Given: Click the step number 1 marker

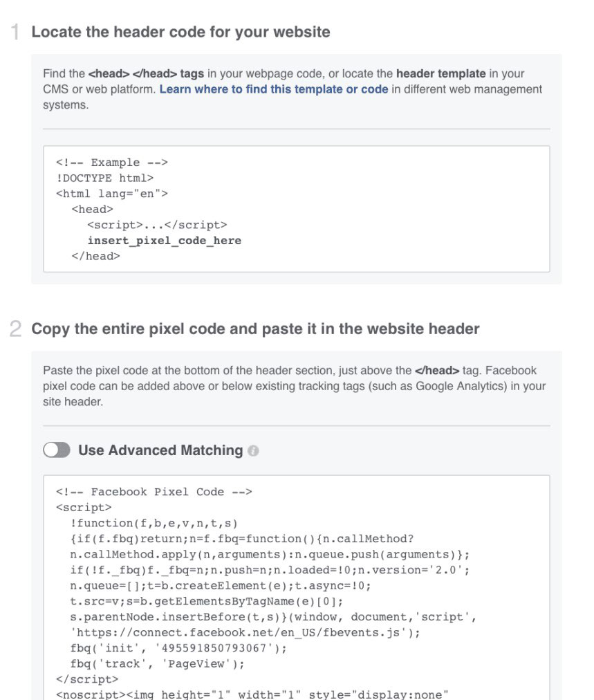Looking at the screenshot, I should tap(15, 33).
